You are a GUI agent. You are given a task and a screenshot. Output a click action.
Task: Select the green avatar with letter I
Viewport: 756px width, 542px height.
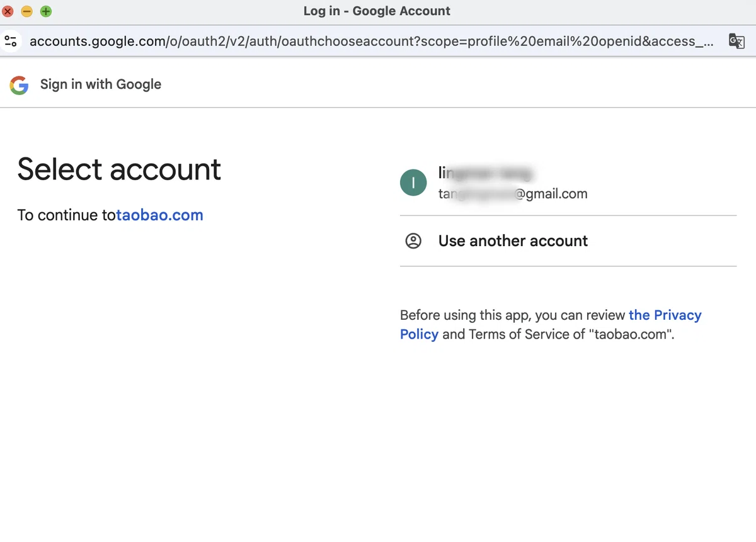coord(413,183)
